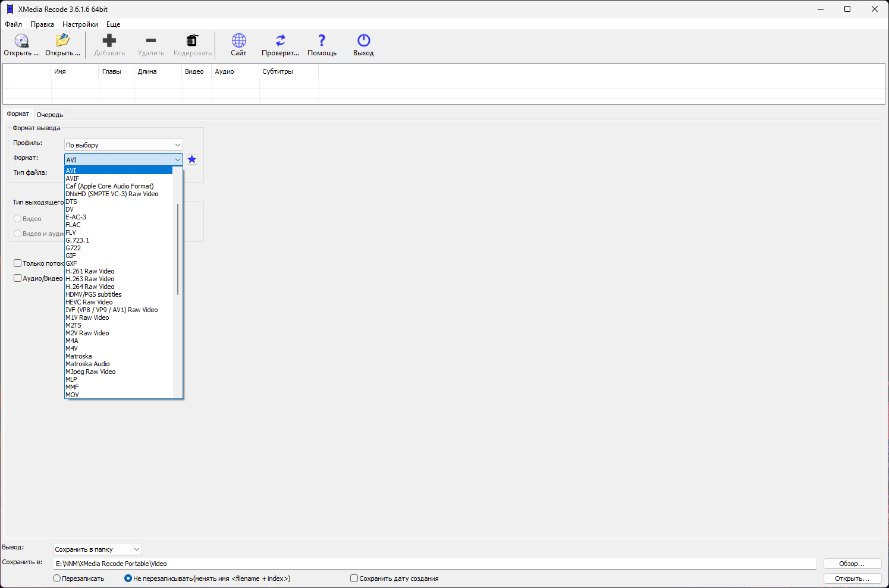Select MMF in the format list
Screen dimensions: 889x588
click(x=118, y=387)
